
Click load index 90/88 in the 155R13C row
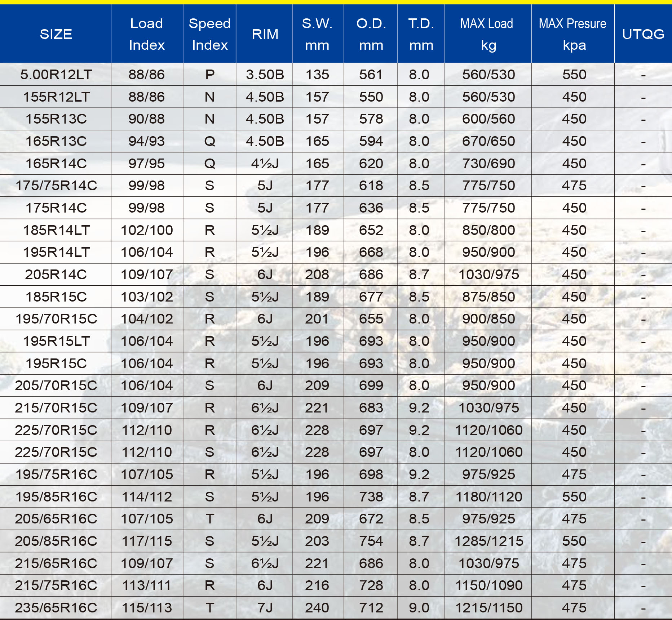pyautogui.click(x=147, y=119)
